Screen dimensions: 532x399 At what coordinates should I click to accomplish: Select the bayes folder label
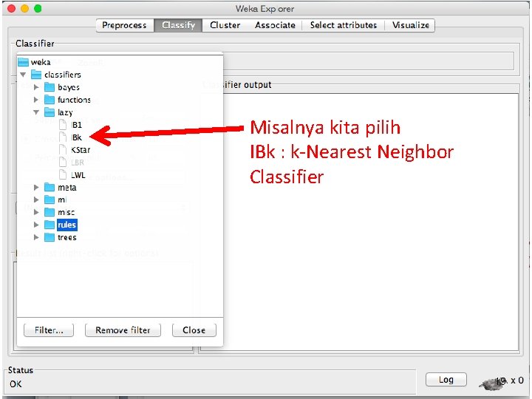pyautogui.click(x=69, y=87)
